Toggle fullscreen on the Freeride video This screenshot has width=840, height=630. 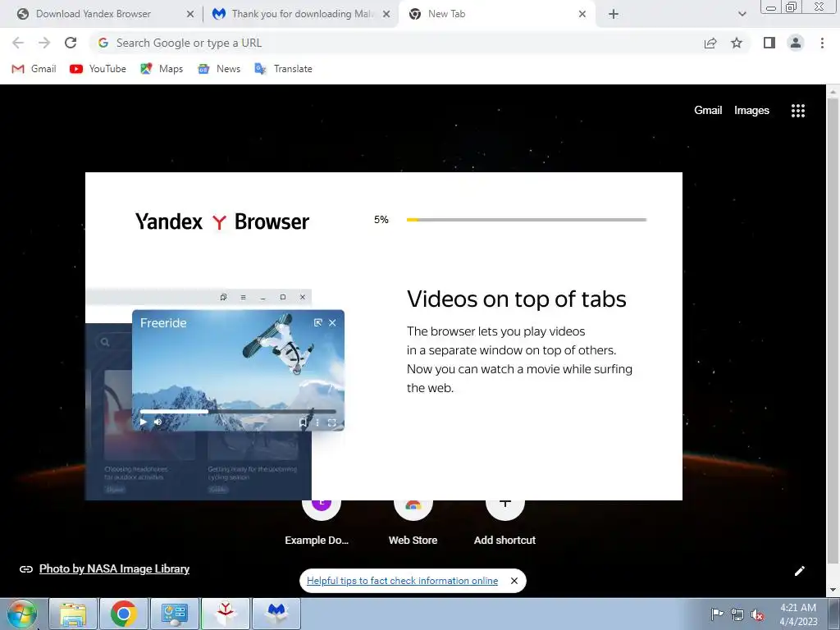pyautogui.click(x=331, y=422)
